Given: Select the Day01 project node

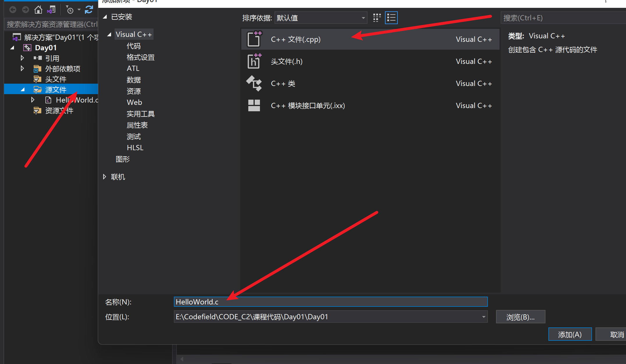Looking at the screenshot, I should pos(46,48).
